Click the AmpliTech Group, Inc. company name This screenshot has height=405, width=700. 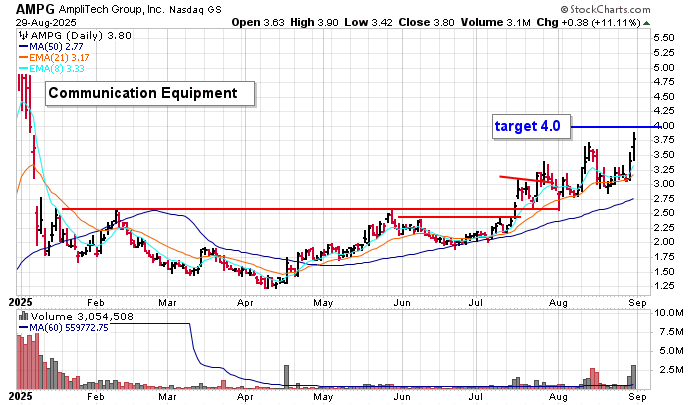[112, 9]
